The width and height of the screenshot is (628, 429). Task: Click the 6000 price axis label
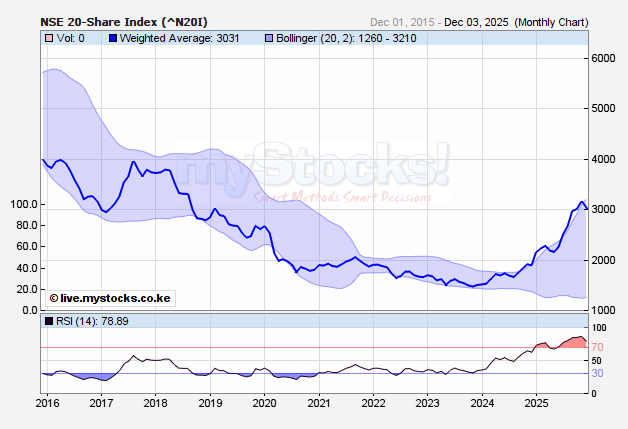point(603,58)
